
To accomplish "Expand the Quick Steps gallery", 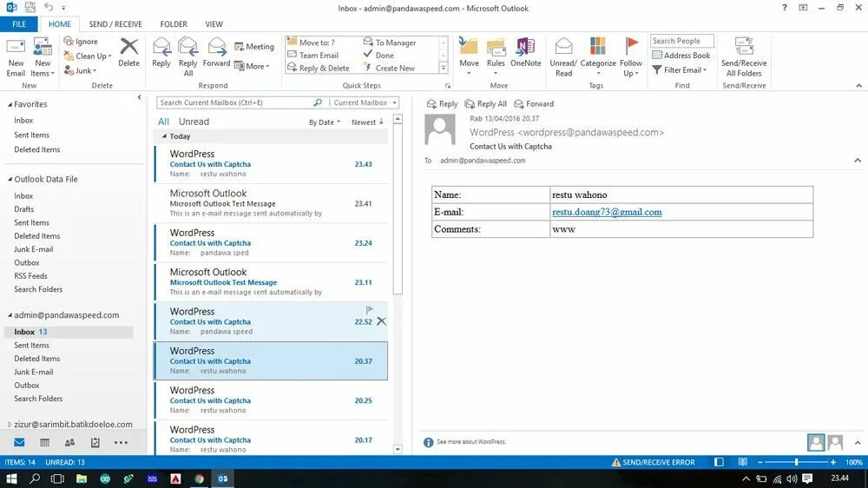I will coord(443,68).
